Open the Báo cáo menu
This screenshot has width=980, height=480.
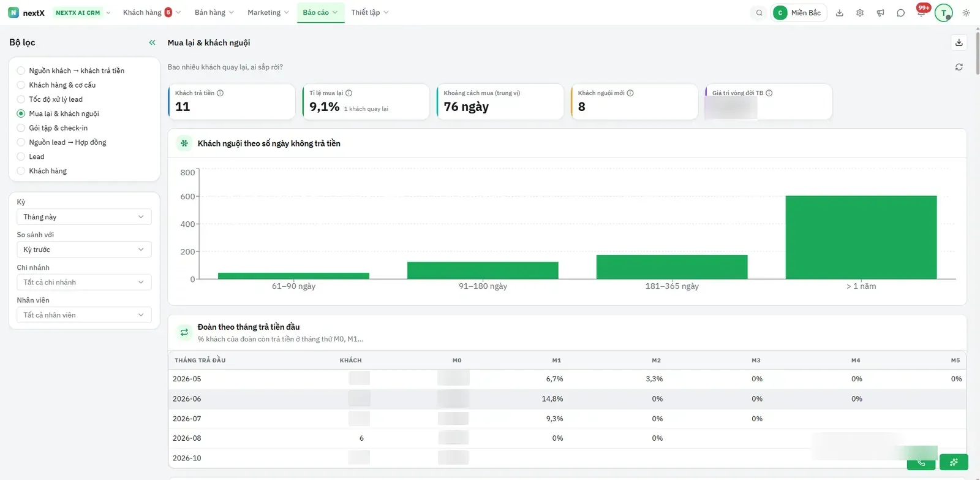(320, 12)
